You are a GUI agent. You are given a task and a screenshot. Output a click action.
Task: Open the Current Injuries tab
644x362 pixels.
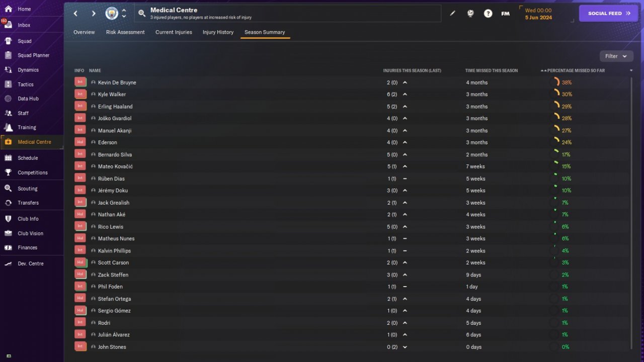click(174, 32)
